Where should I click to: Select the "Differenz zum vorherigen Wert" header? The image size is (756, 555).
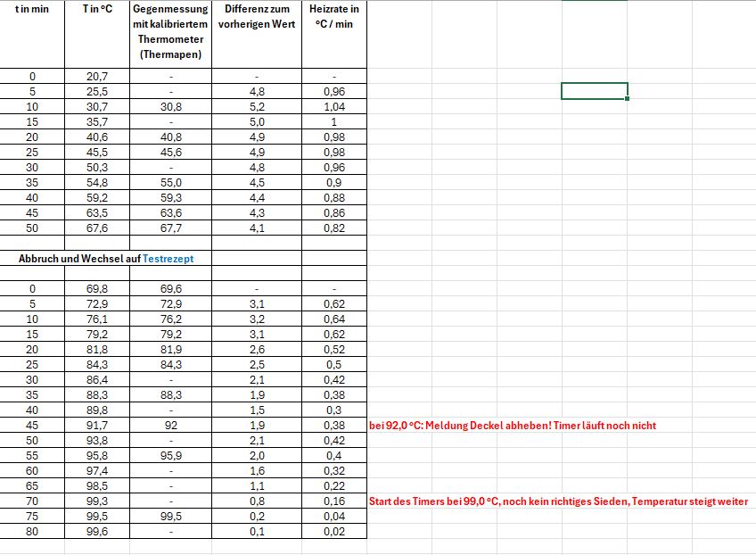pyautogui.click(x=257, y=17)
